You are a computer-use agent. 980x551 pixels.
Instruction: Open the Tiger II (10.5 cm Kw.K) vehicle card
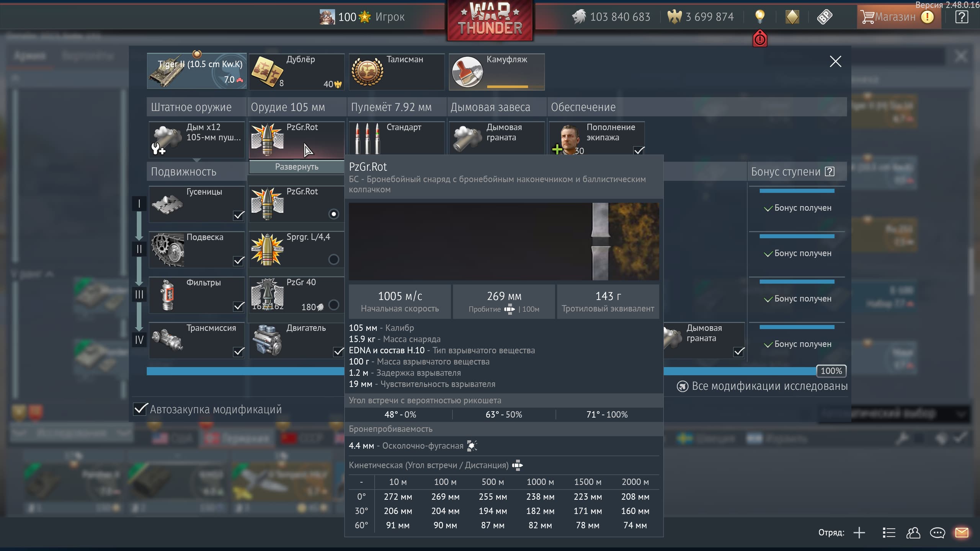pyautogui.click(x=197, y=71)
